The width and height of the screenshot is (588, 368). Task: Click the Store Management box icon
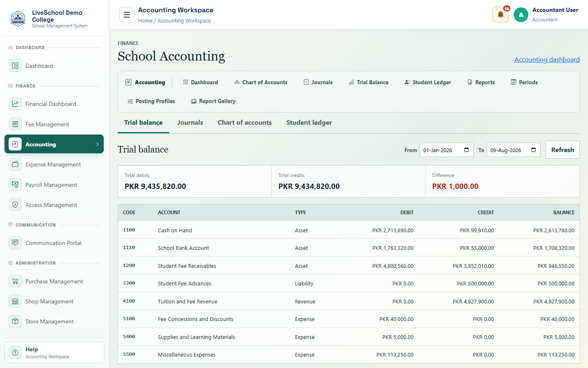[15, 321]
